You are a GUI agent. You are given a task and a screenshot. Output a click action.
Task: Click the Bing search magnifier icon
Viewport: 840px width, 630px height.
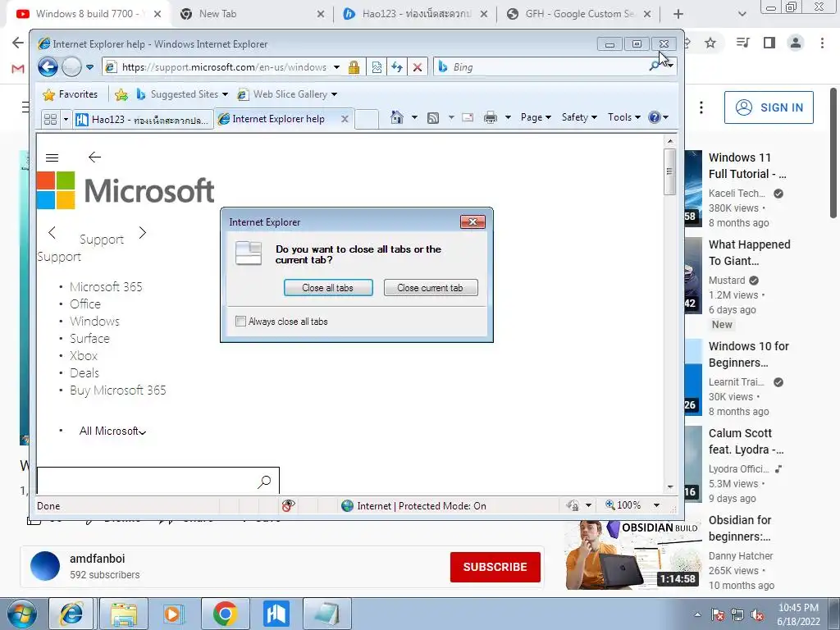coord(654,66)
